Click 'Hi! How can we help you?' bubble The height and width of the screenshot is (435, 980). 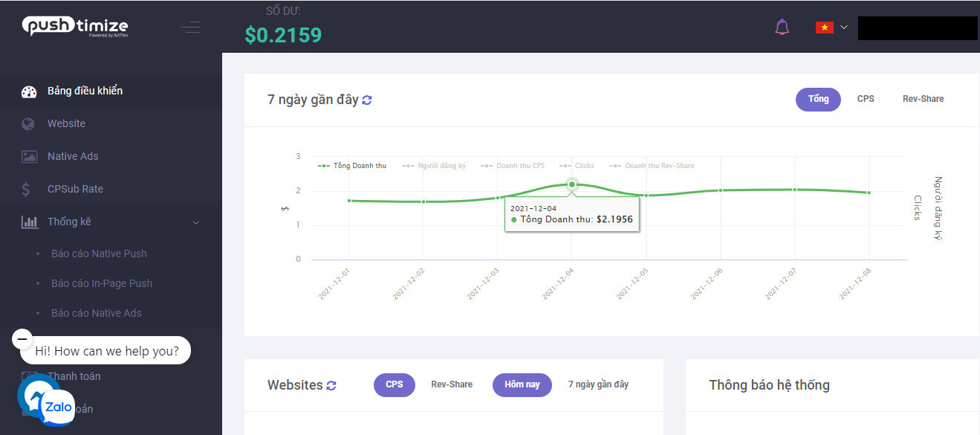tap(107, 351)
